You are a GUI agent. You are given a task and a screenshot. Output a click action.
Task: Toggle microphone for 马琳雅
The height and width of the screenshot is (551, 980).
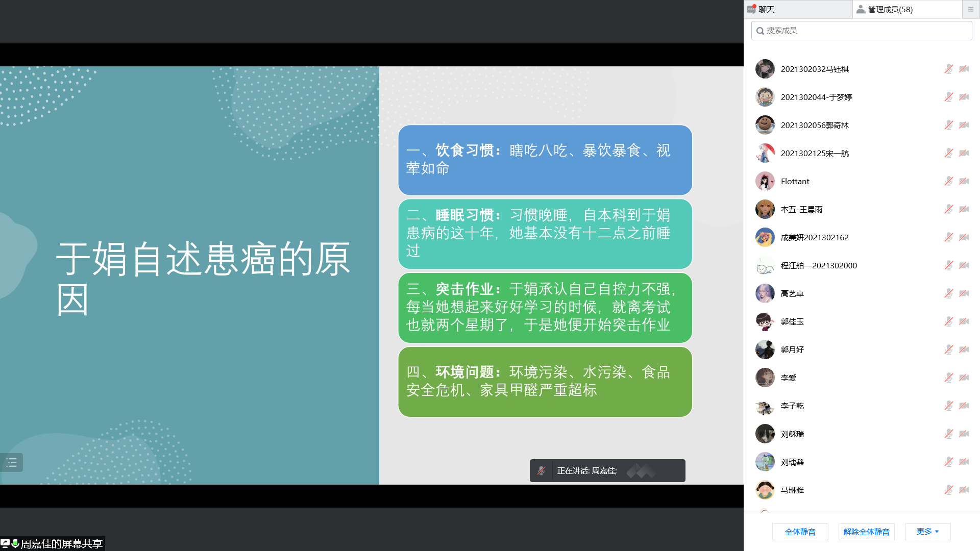pyautogui.click(x=948, y=490)
